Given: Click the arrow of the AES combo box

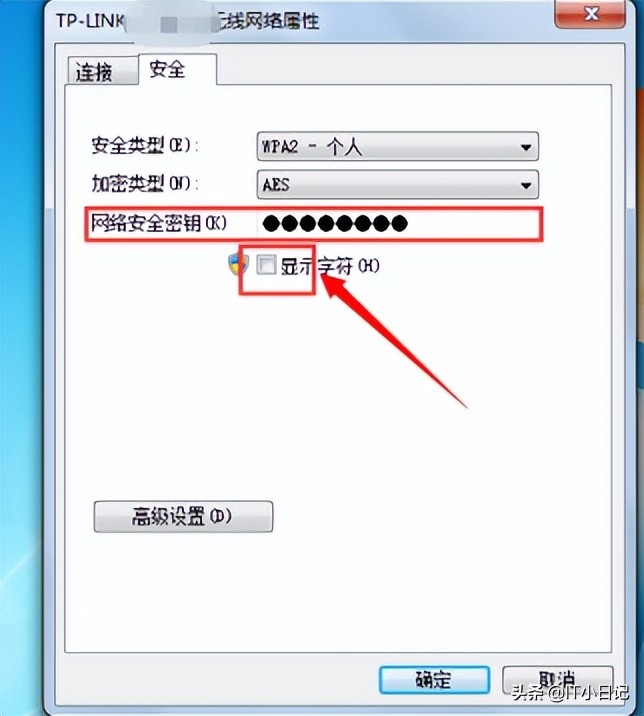Looking at the screenshot, I should pos(526,185).
